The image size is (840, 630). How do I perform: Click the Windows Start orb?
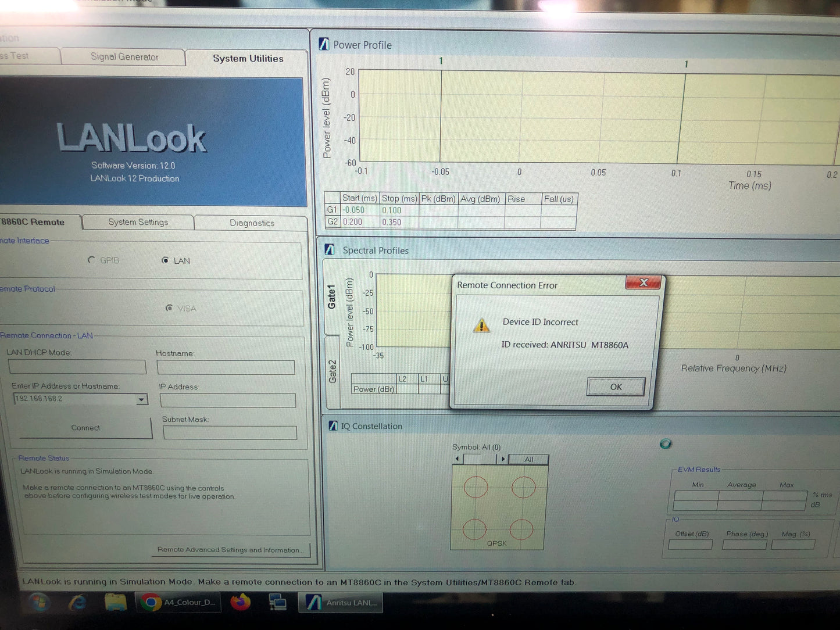point(38,603)
